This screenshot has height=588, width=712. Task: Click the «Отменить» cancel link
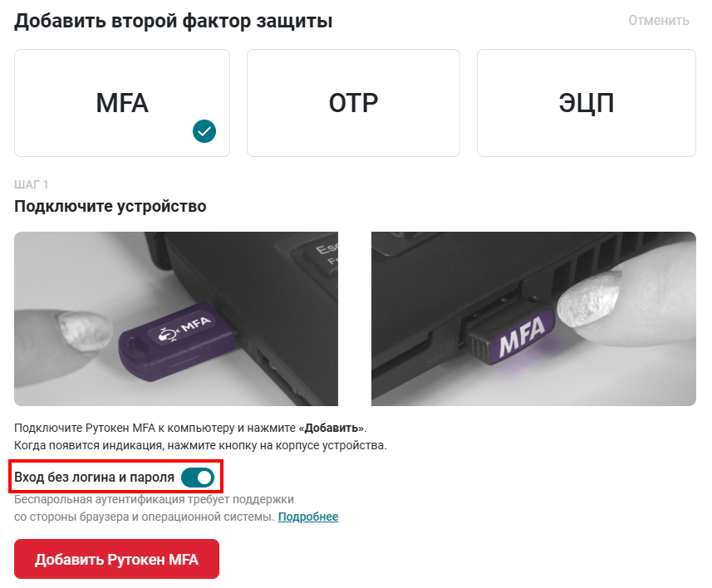[659, 21]
